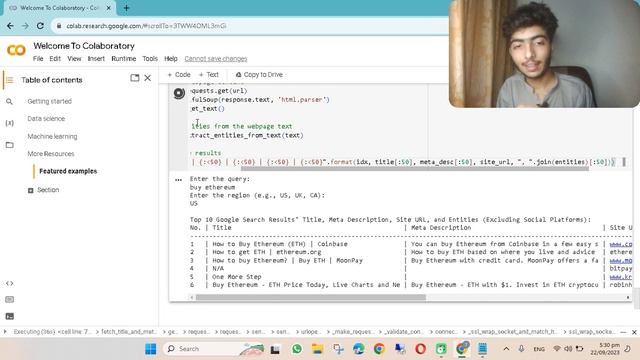The image size is (640, 360).
Task: Close the execution status bar
Action: (634, 332)
